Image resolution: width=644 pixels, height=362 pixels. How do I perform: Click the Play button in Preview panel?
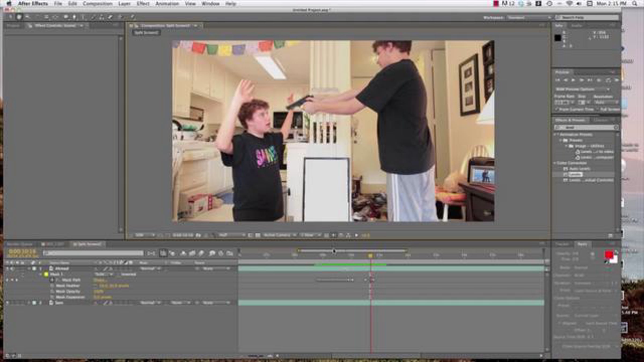point(573,80)
